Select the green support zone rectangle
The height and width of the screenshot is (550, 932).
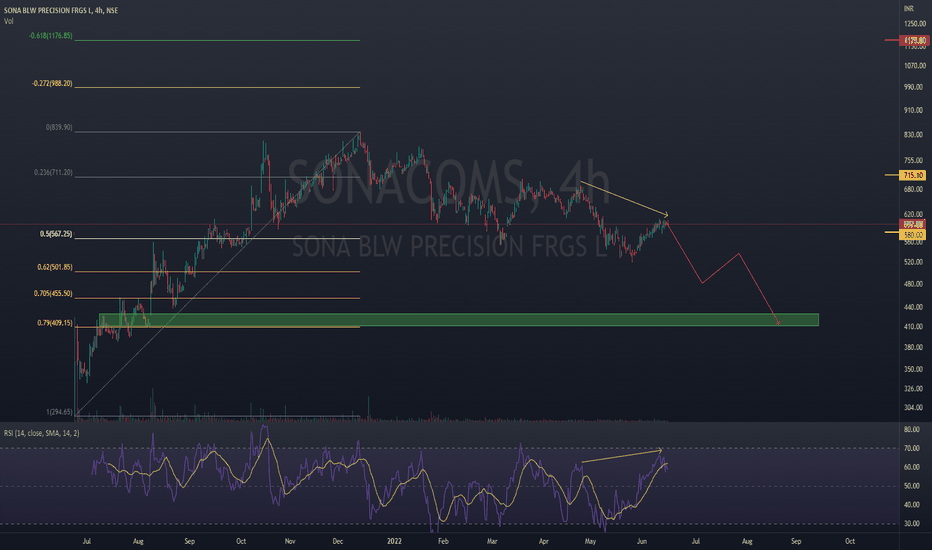(459, 320)
